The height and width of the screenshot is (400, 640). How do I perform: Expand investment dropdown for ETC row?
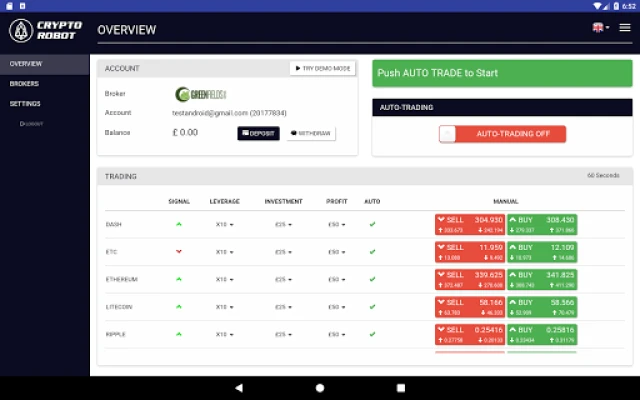click(283, 252)
